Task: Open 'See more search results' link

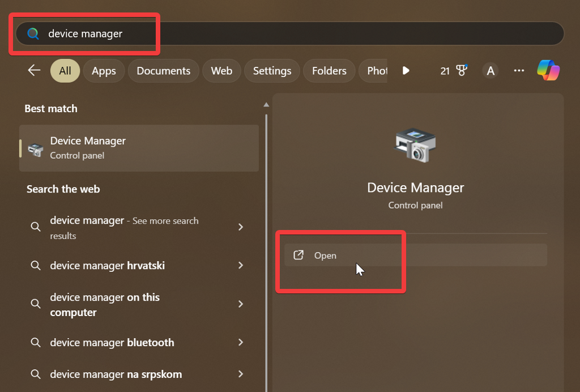Action: (136, 228)
